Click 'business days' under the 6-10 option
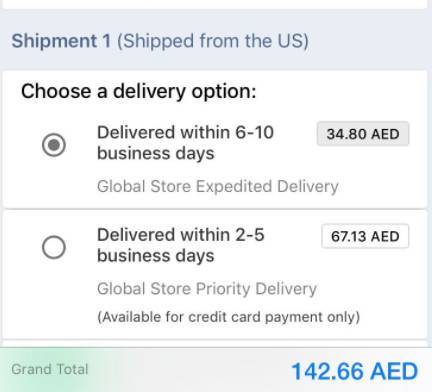The width and height of the screenshot is (432, 392). pos(156,154)
